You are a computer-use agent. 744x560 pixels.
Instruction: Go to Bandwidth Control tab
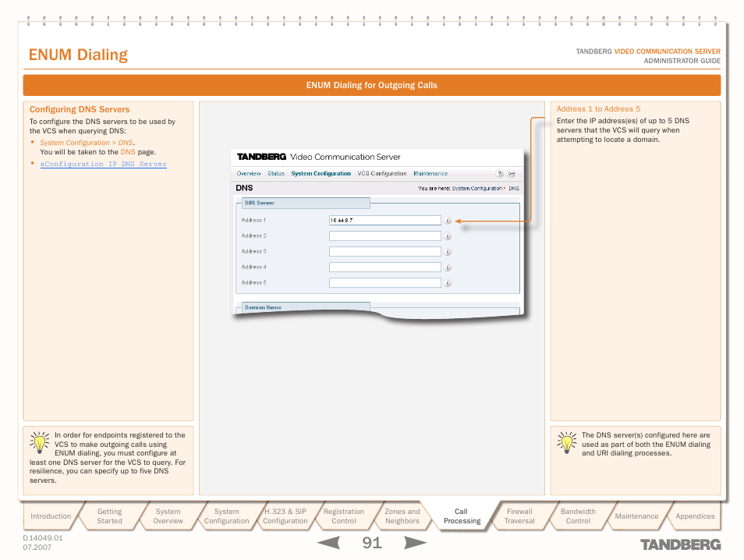pos(578,516)
